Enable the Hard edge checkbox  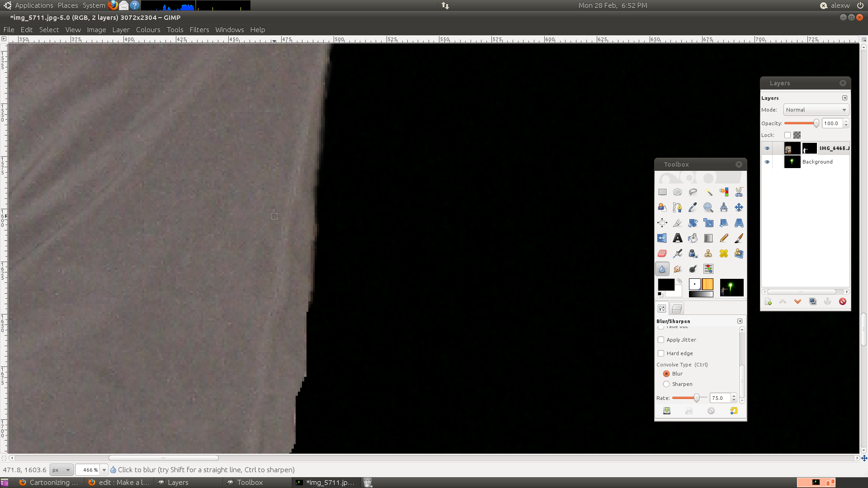pyautogui.click(x=661, y=353)
